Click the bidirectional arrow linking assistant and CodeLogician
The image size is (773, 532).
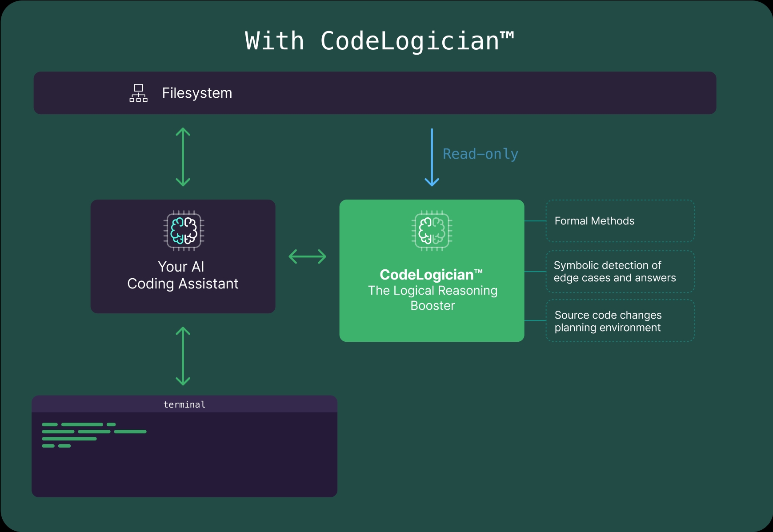[x=308, y=256]
